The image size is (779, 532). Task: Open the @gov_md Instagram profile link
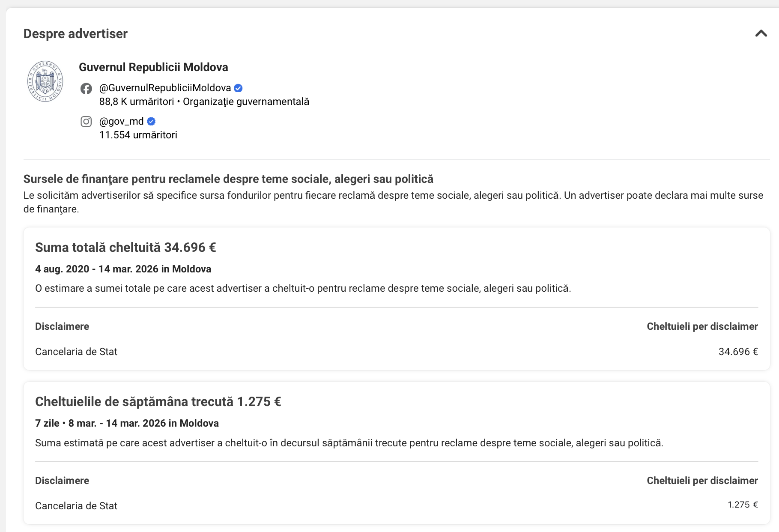pos(121,122)
